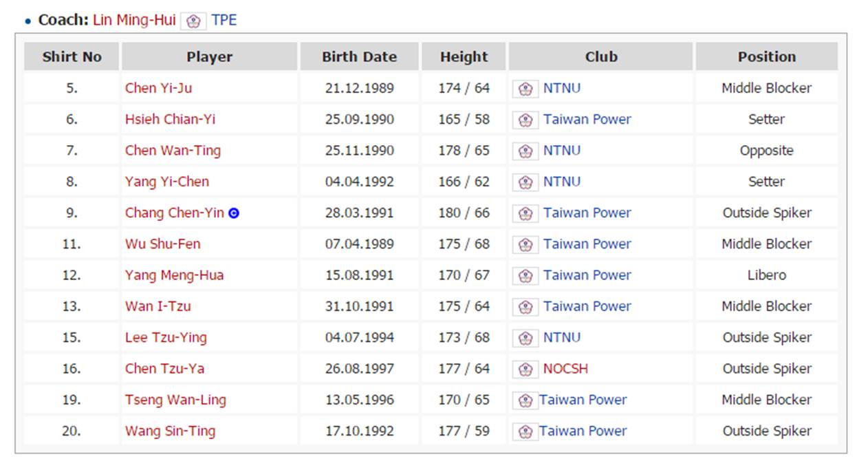Image resolution: width=868 pixels, height=470 pixels.
Task: Click the Player column header
Action: tap(210, 56)
